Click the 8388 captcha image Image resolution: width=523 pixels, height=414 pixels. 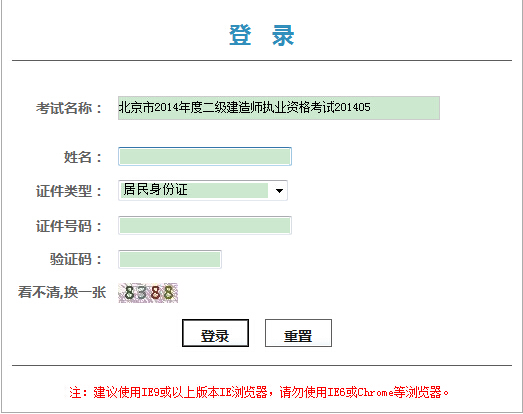148,293
